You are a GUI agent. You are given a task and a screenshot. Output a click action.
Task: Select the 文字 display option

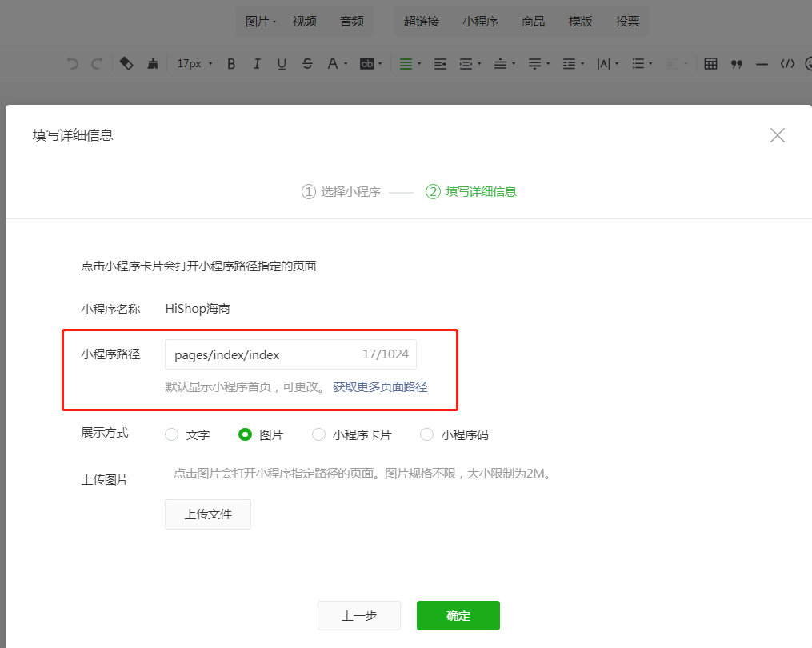171,435
